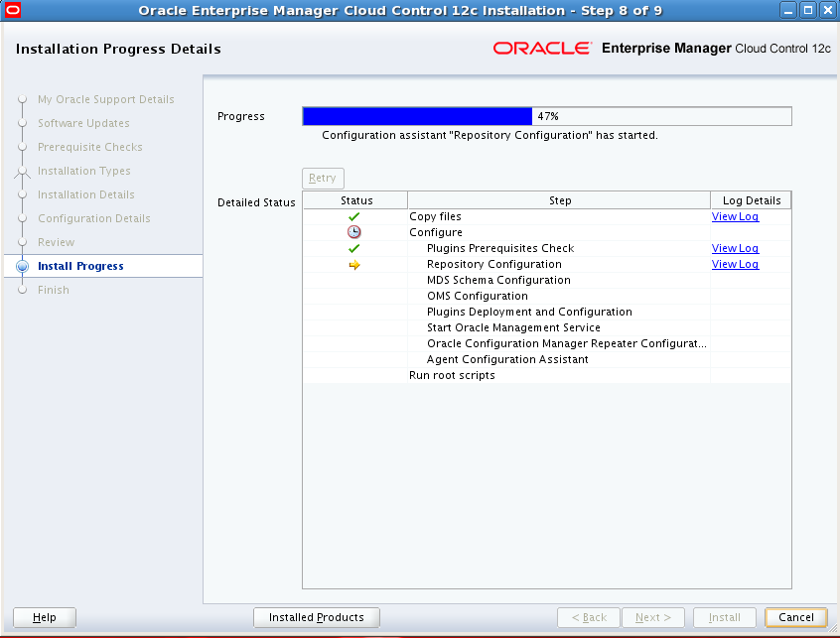Click the Oracle icon in title bar

pyautogui.click(x=12, y=10)
